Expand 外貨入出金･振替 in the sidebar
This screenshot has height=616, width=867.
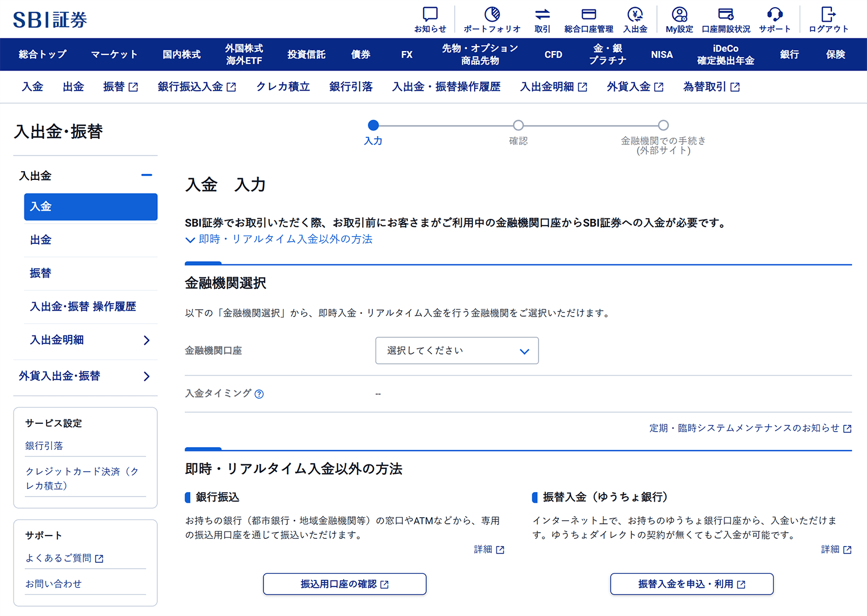pos(147,376)
